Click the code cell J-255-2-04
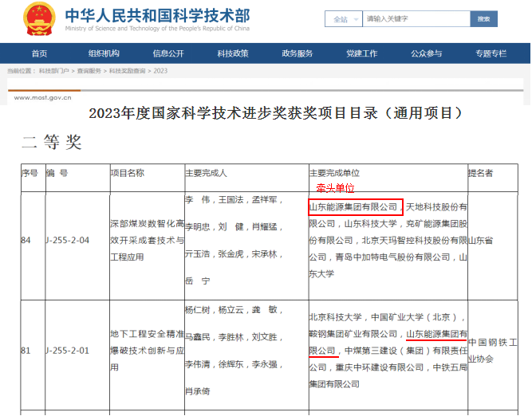The width and height of the screenshot is (532, 416). click(67, 241)
